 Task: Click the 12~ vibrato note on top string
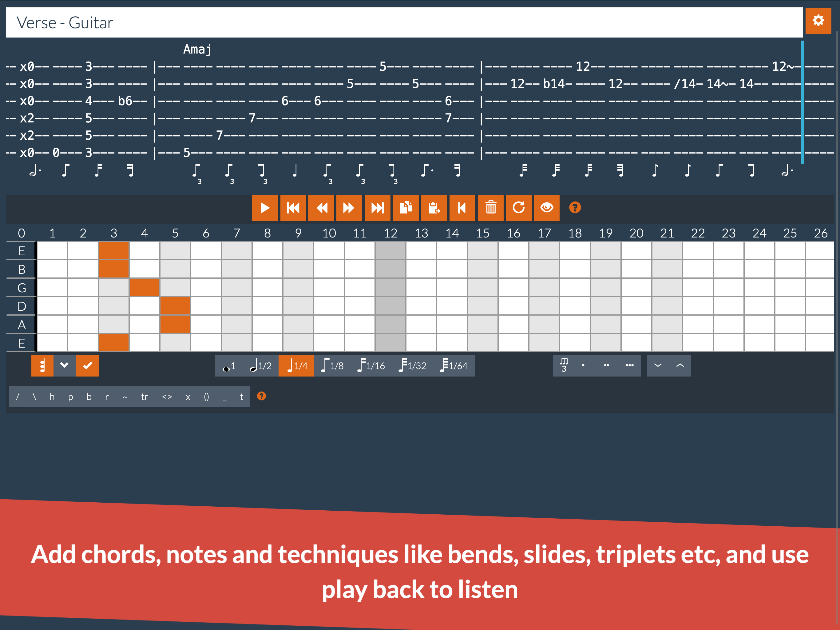pos(783,66)
